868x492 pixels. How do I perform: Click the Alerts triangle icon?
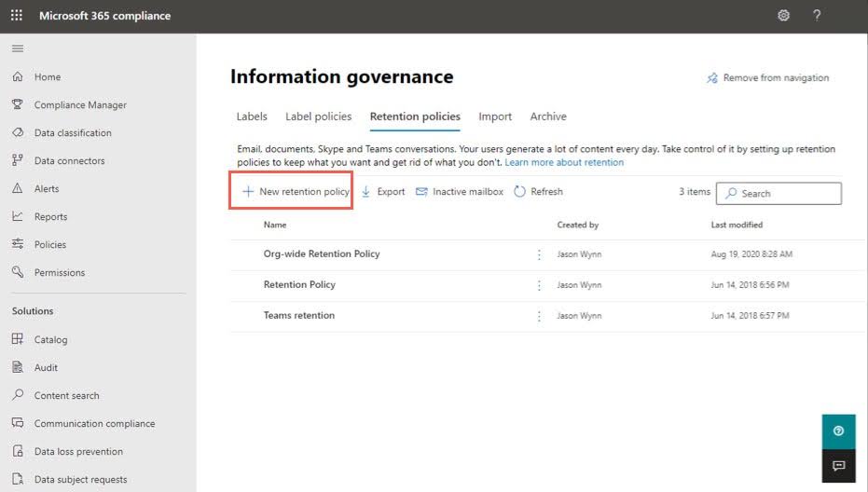click(18, 188)
